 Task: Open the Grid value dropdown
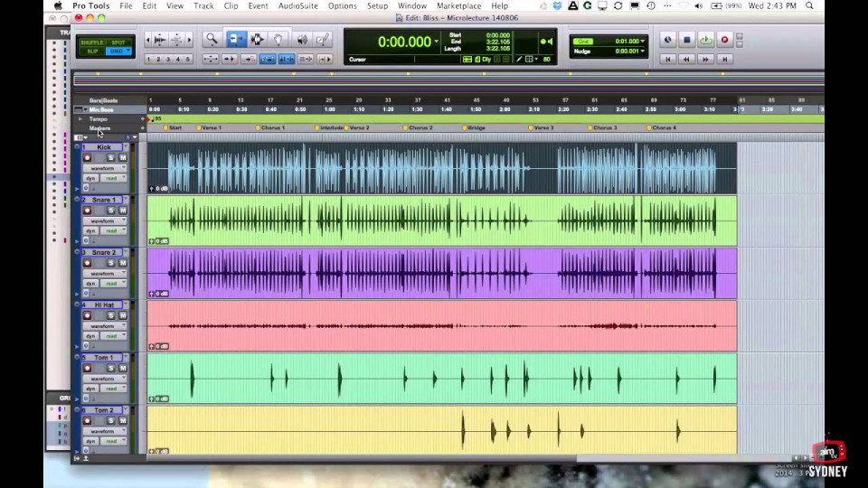coord(642,42)
